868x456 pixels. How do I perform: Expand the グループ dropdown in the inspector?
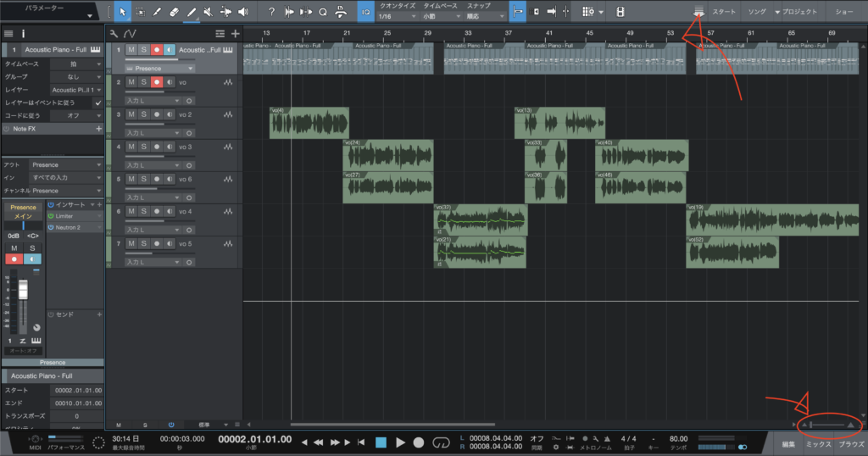pos(76,76)
